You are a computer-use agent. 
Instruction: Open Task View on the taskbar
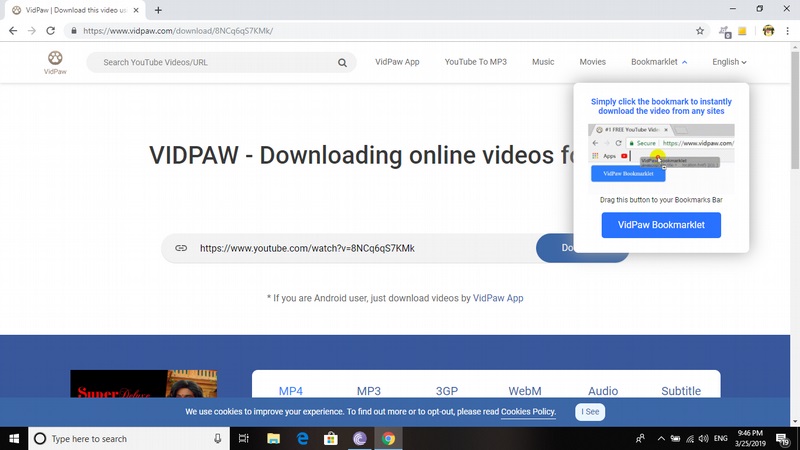[x=244, y=439]
